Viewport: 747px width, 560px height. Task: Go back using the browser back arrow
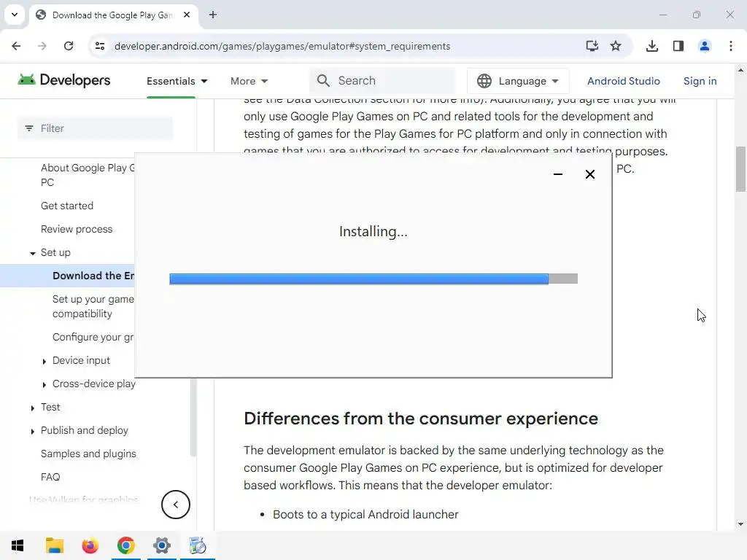click(16, 46)
